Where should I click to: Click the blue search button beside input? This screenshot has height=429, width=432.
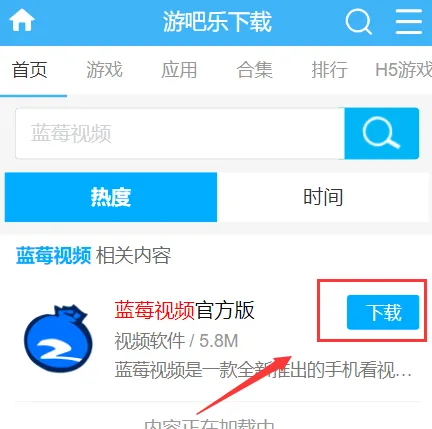pyautogui.click(x=381, y=133)
